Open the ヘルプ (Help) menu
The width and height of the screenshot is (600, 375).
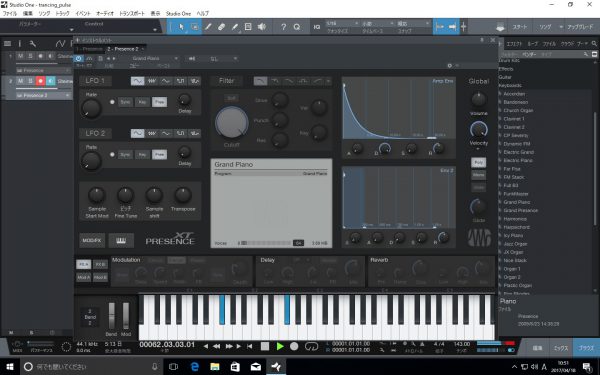[x=203, y=13]
